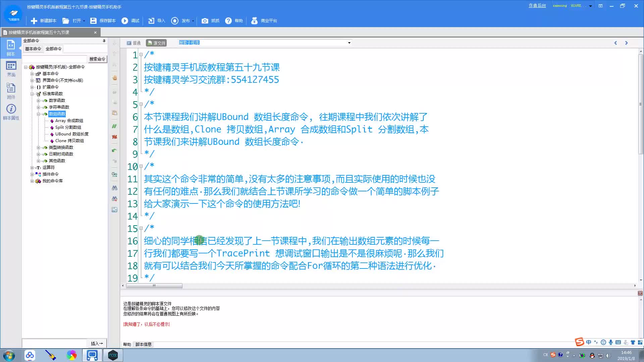The height and width of the screenshot is (362, 644).
Task: Open 脚本属性 script properties sidebar icon
Action: click(11, 112)
